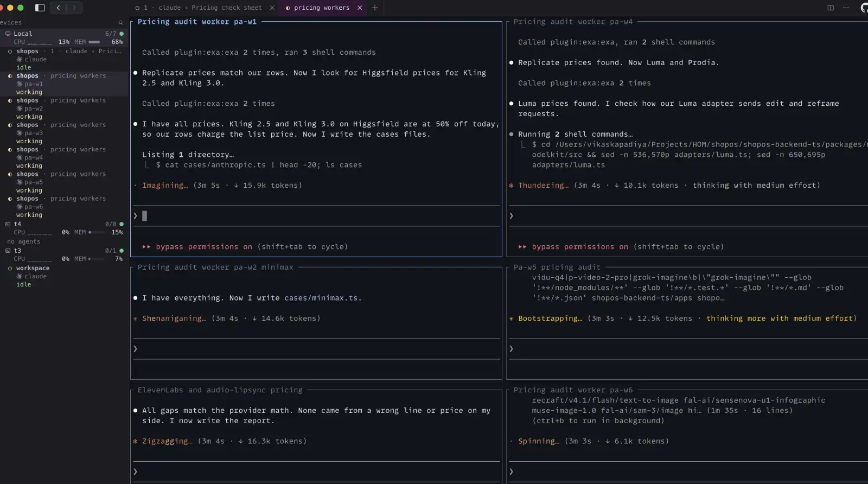Image resolution: width=868 pixels, height=484 pixels.
Task: Toggle the sidebar panel icon
Action: (40, 8)
